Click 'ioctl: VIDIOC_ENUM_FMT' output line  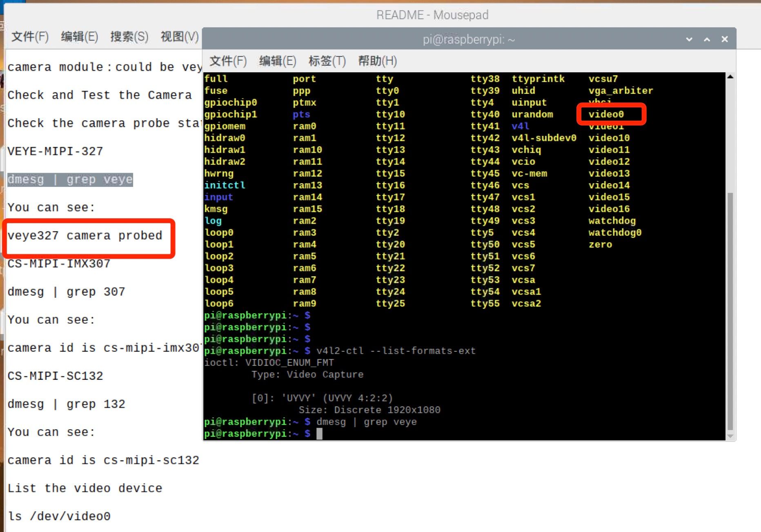point(269,363)
